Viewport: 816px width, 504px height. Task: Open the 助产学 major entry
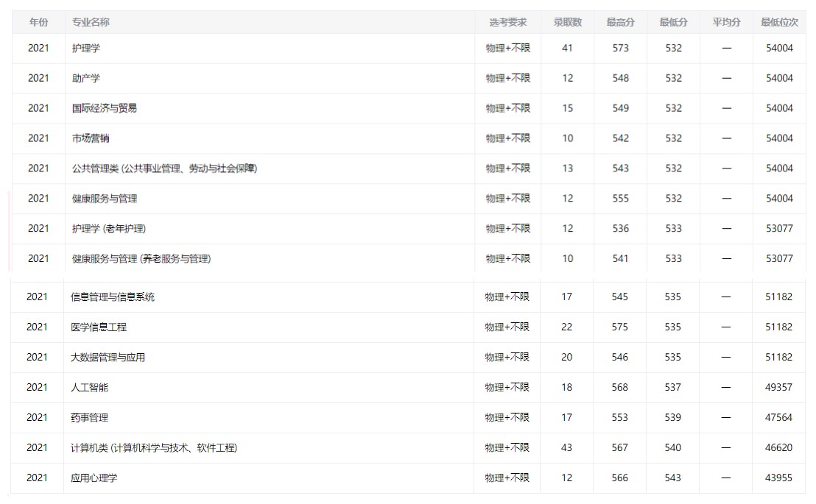click(x=86, y=78)
